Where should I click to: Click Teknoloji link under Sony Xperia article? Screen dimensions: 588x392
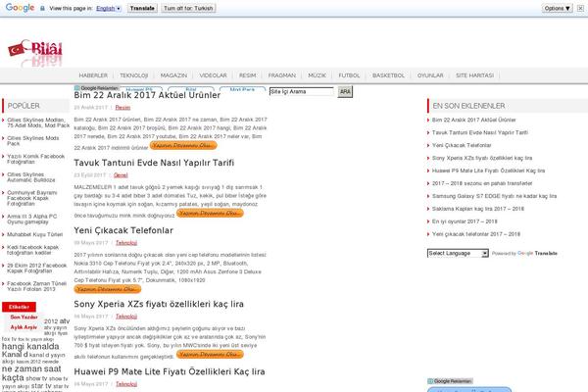point(126,317)
